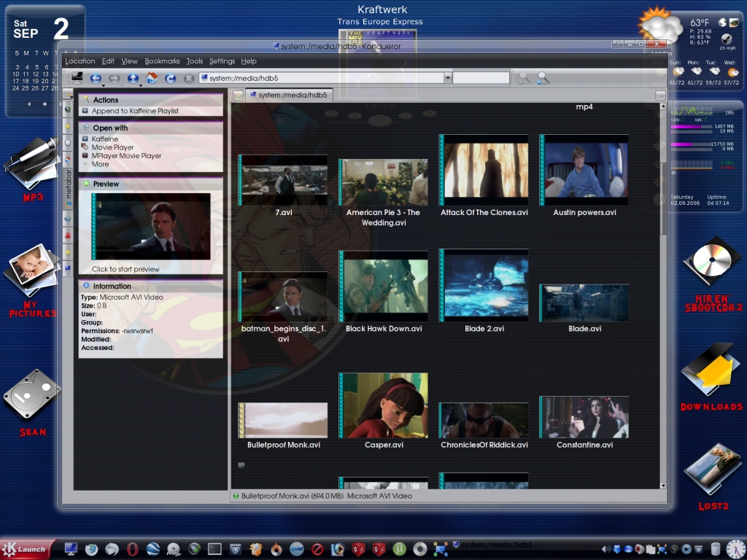Select ChroniclesOf Riddick.avi thumbnail
Image resolution: width=747 pixels, height=560 pixels.
484,421
